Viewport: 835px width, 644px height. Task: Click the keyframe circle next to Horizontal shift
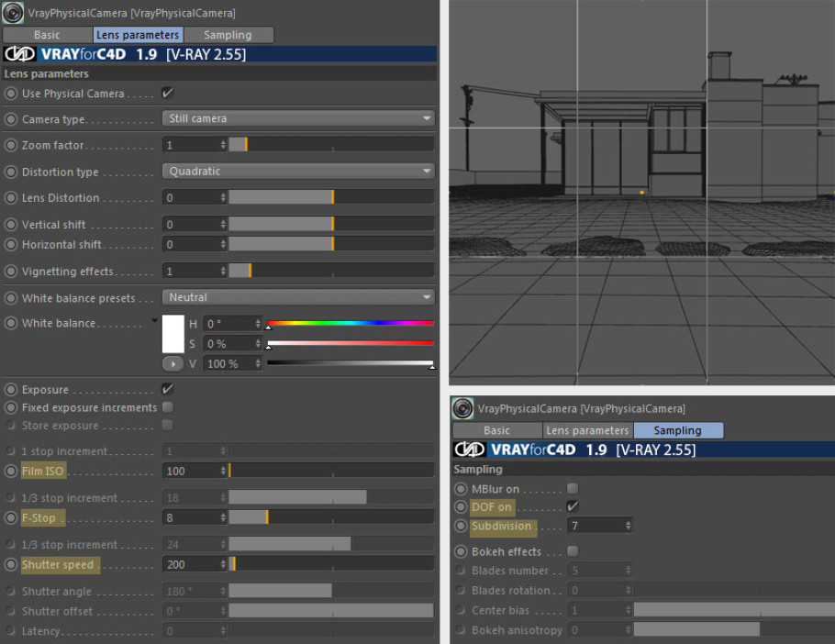pos(11,244)
